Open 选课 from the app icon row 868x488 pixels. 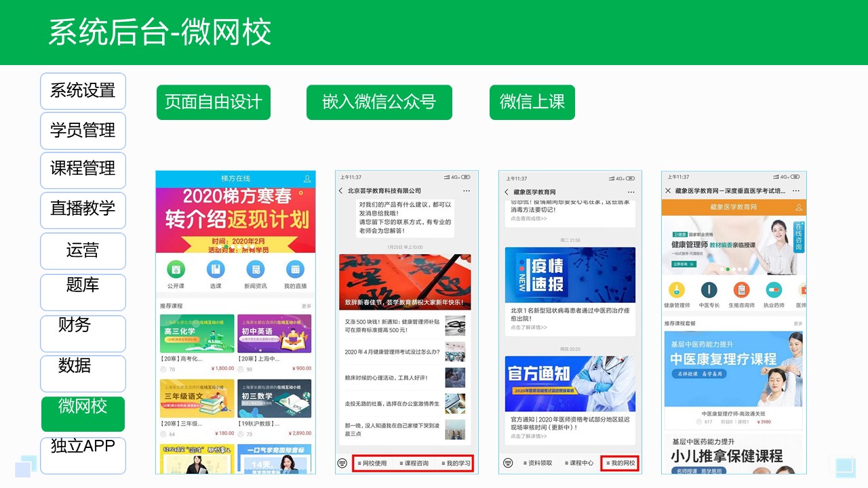pyautogui.click(x=216, y=269)
